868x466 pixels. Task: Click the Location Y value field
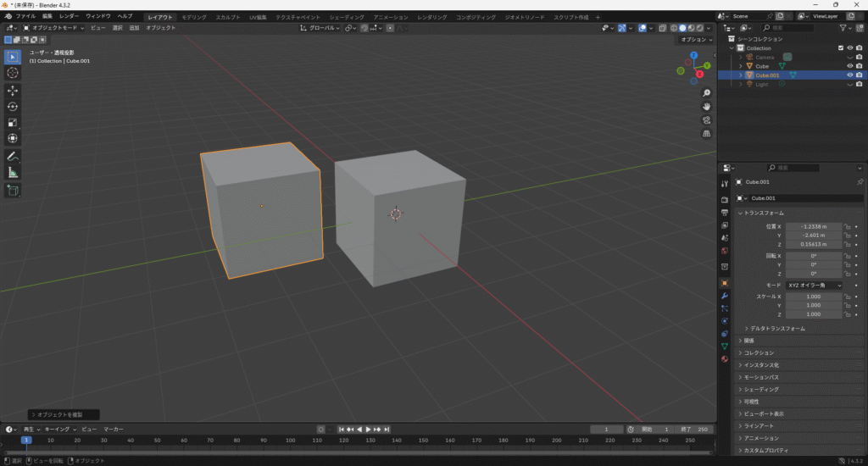tap(814, 236)
